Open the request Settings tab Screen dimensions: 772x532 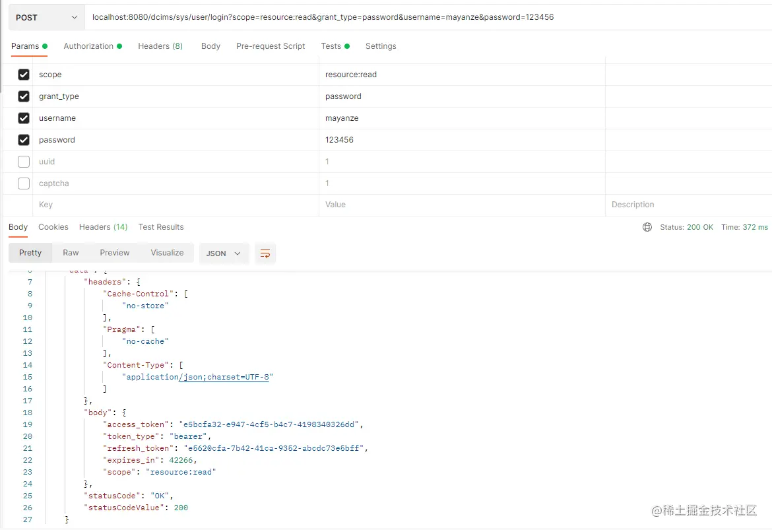click(381, 46)
